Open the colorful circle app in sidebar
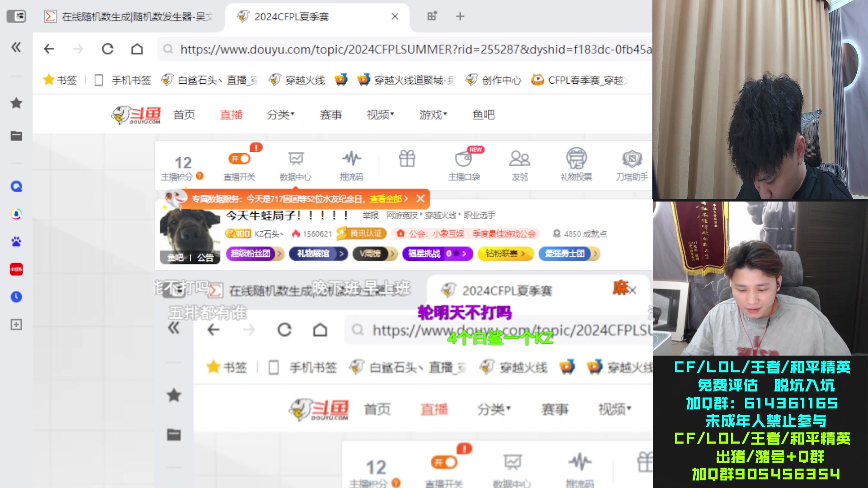Image resolution: width=868 pixels, height=488 pixels. click(16, 214)
